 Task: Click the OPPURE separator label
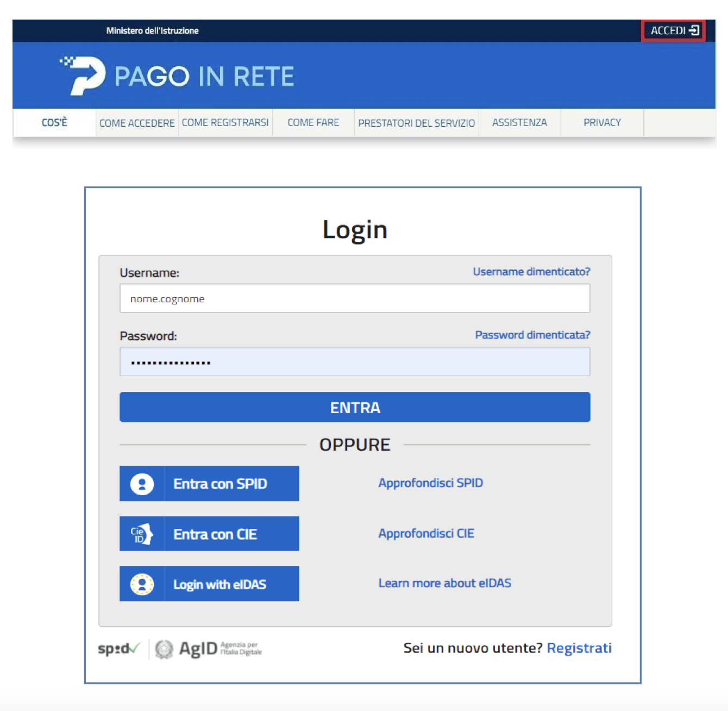355,445
